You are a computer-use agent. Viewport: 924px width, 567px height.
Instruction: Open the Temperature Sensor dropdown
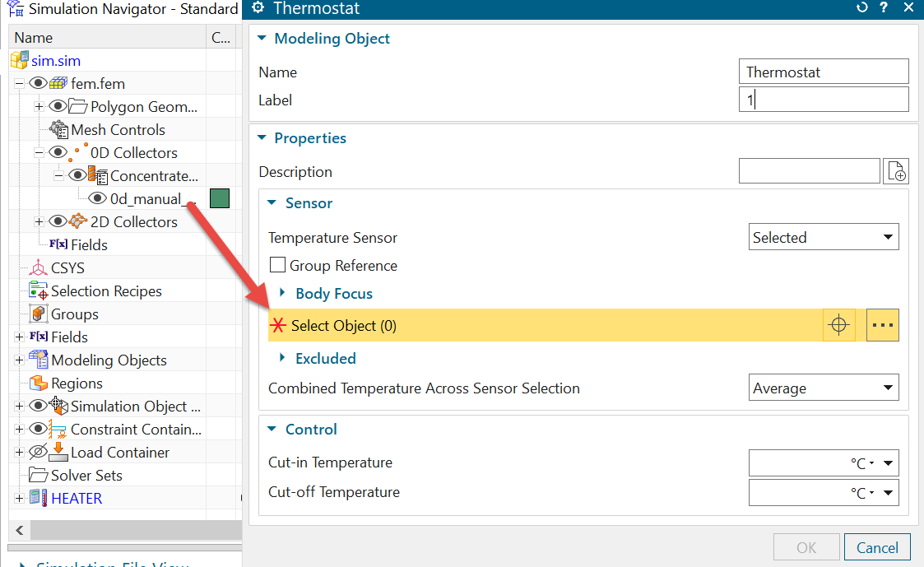coord(824,238)
